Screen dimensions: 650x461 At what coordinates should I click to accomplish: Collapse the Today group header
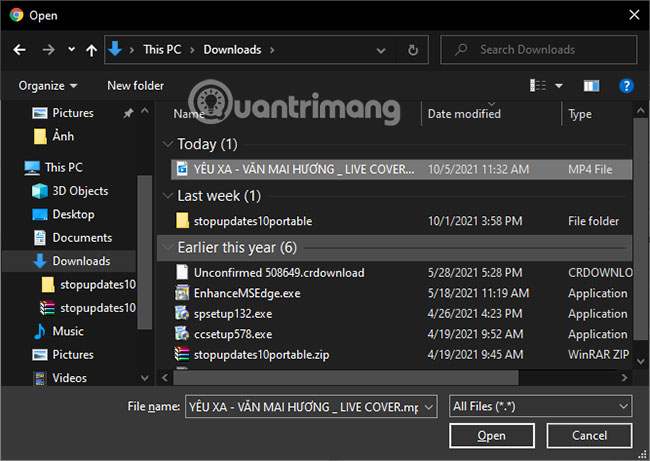167,144
